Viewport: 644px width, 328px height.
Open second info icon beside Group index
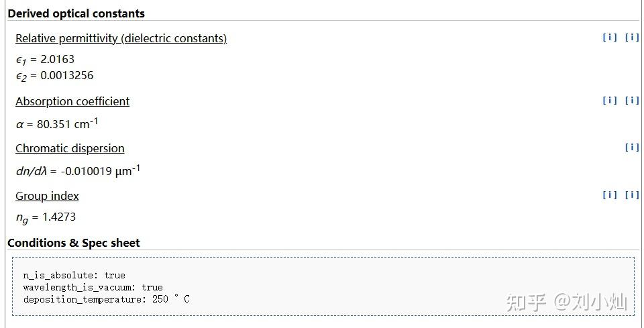tap(632, 195)
